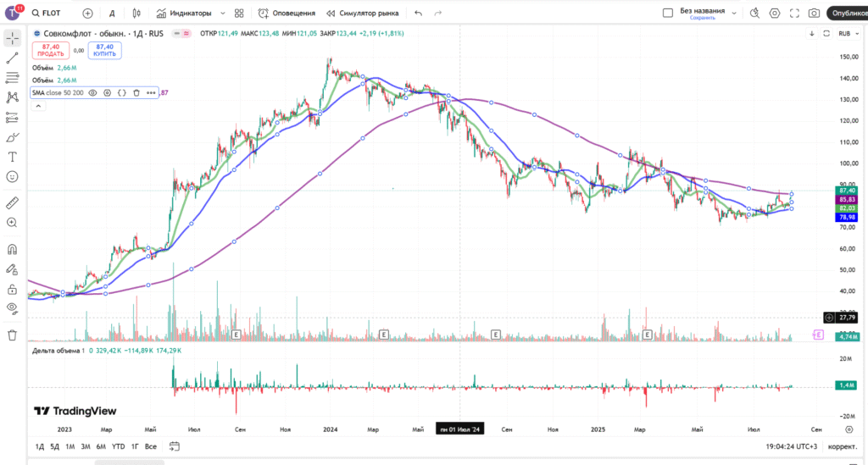Select the 3М date range tab

pos(86,446)
